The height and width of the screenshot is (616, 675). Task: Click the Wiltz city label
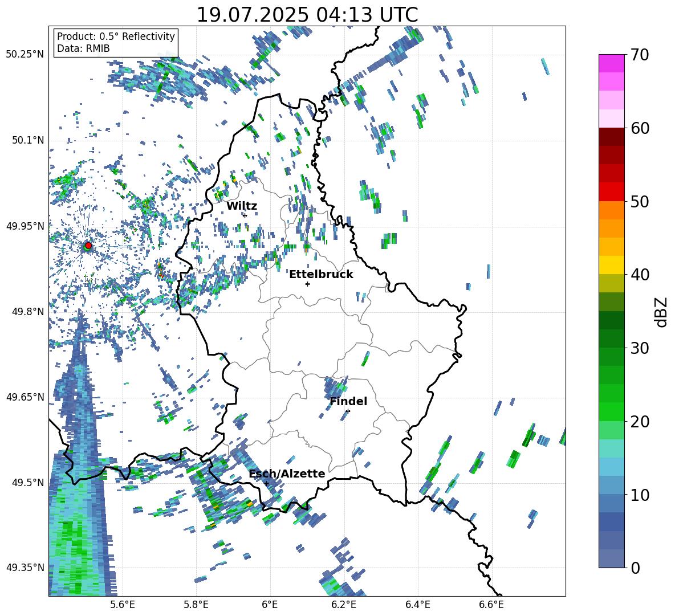coord(242,206)
